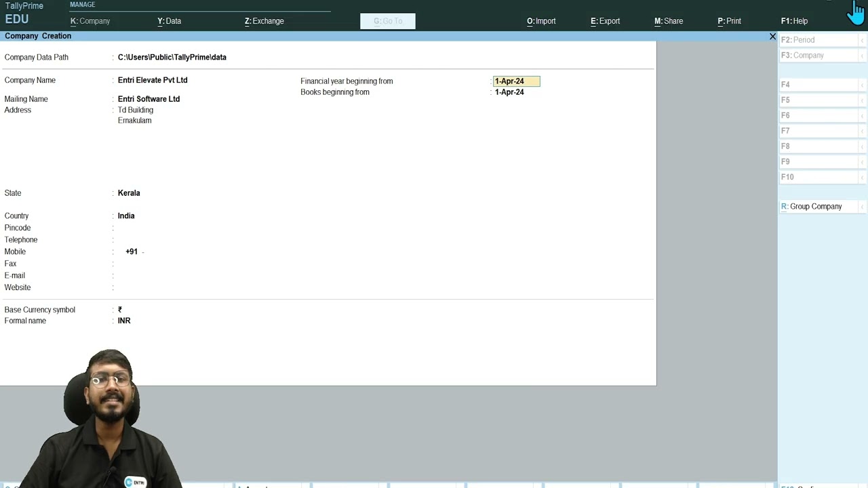Click the address line Td Building
868x488 pixels.
pos(136,110)
